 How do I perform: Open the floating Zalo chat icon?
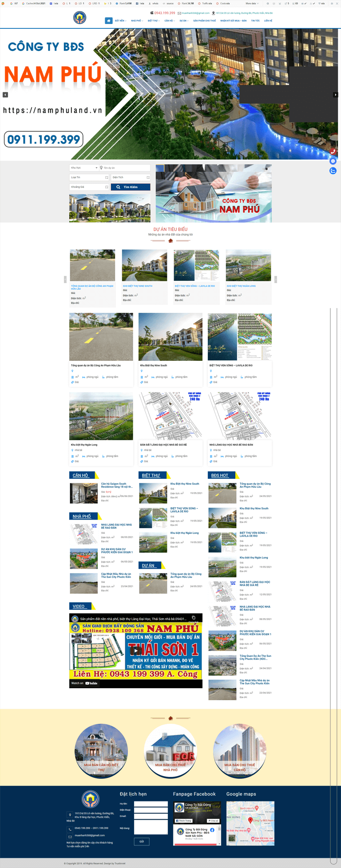pos(333,171)
